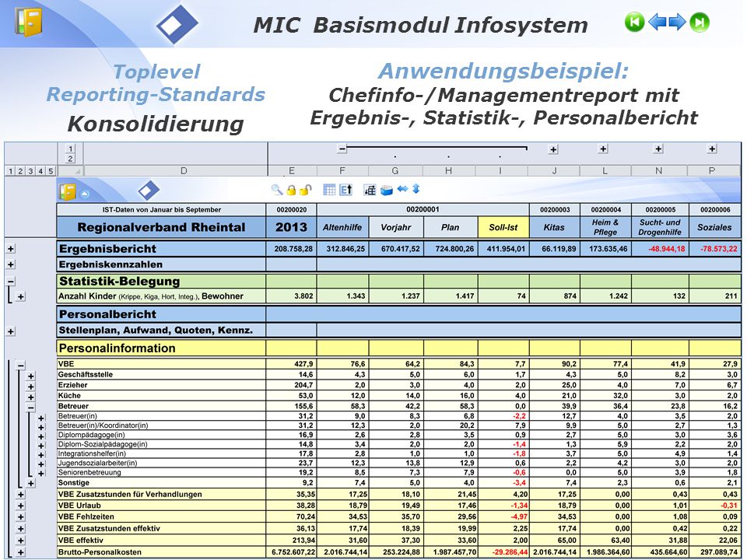The image size is (747, 560).
Task: Select column D header
Action: point(175,170)
